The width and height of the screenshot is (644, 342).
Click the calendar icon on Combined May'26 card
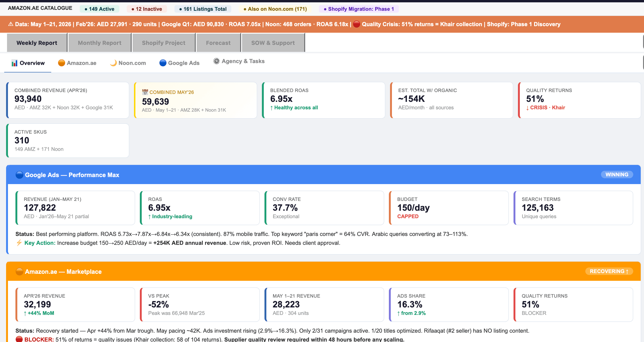click(145, 92)
